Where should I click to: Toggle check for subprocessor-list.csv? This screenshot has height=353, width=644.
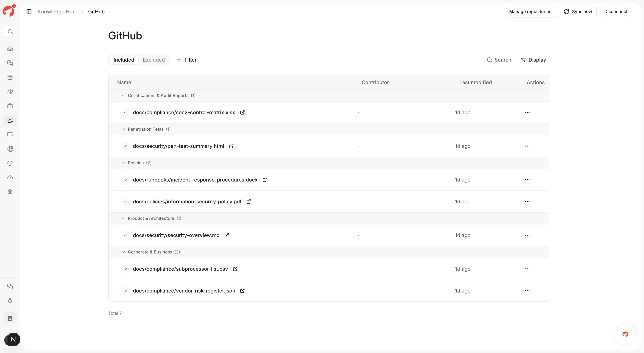tap(126, 269)
